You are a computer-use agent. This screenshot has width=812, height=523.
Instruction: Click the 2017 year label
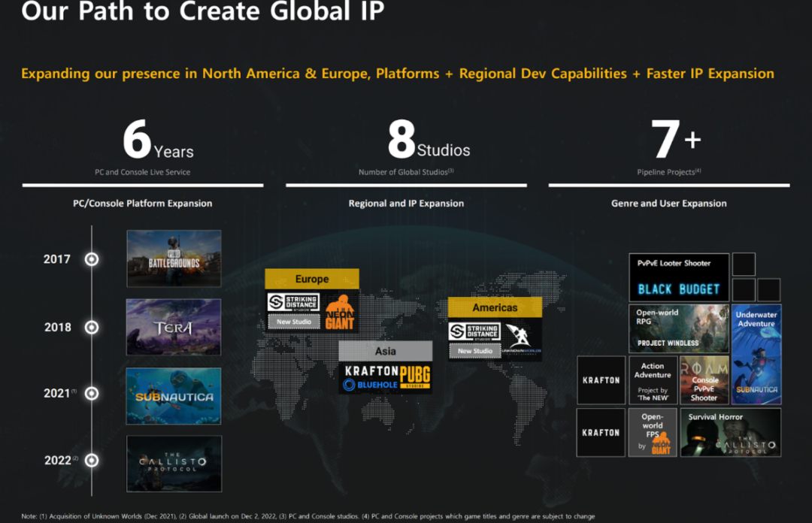tap(57, 259)
